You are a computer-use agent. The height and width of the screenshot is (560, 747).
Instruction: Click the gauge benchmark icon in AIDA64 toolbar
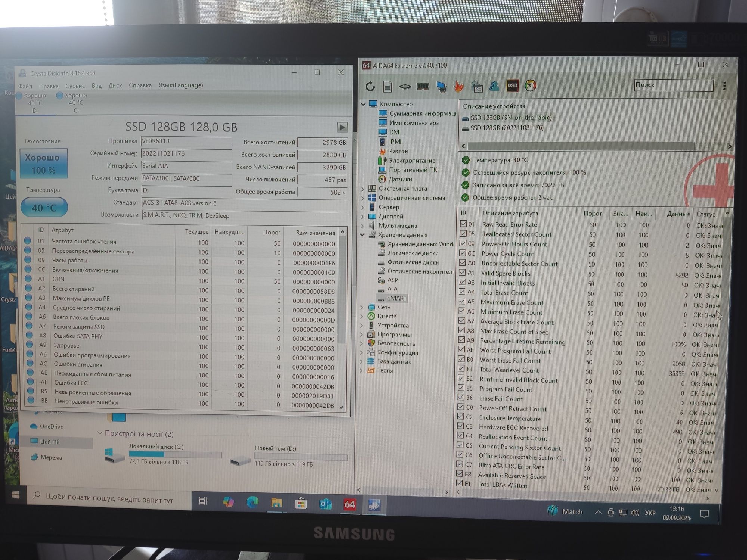[530, 85]
